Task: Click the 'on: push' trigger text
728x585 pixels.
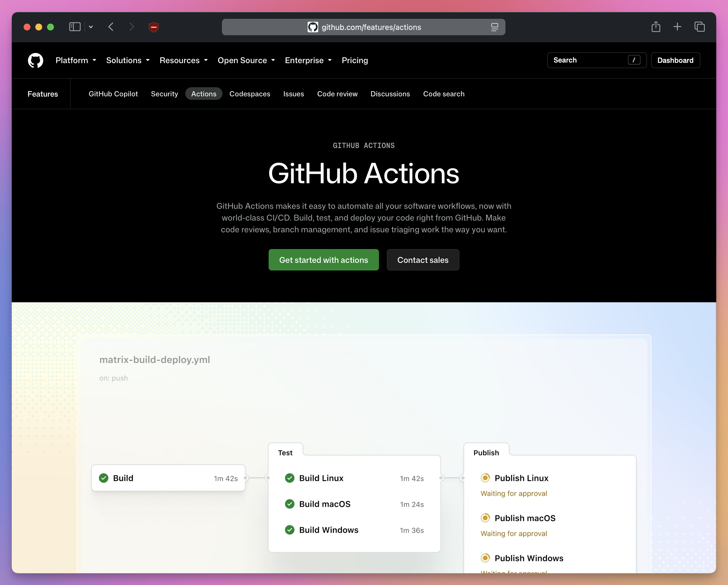Action: (113, 378)
